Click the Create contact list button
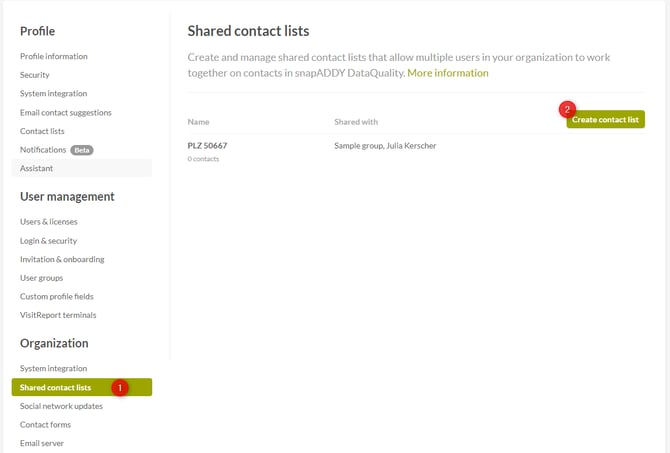The image size is (670, 453). pyautogui.click(x=605, y=120)
